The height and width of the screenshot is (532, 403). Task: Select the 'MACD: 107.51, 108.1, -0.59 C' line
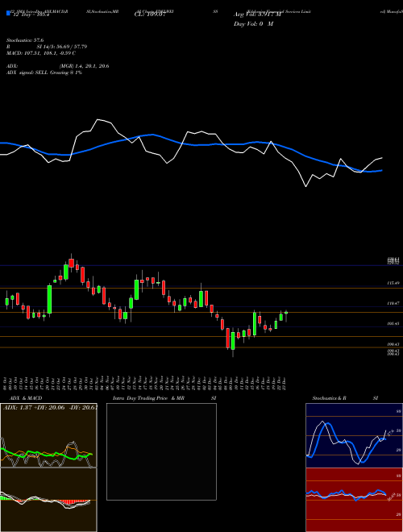(41, 53)
